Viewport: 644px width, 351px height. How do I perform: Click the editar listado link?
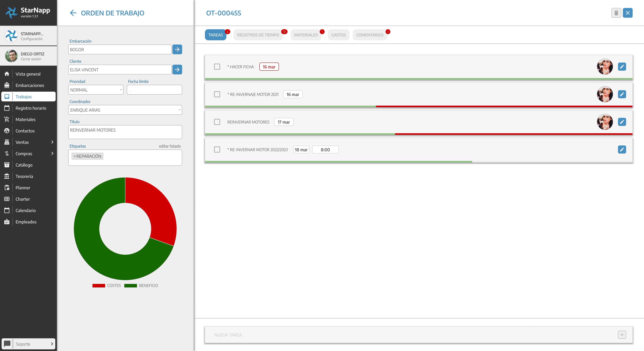coord(170,146)
